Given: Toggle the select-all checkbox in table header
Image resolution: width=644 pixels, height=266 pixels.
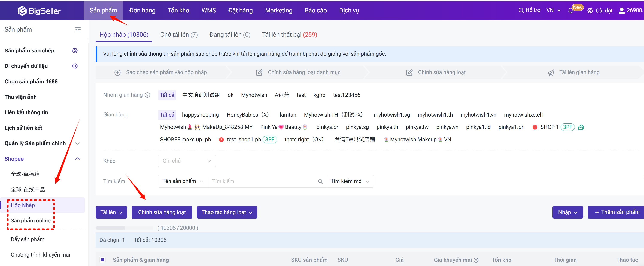Looking at the screenshot, I should 102,260.
